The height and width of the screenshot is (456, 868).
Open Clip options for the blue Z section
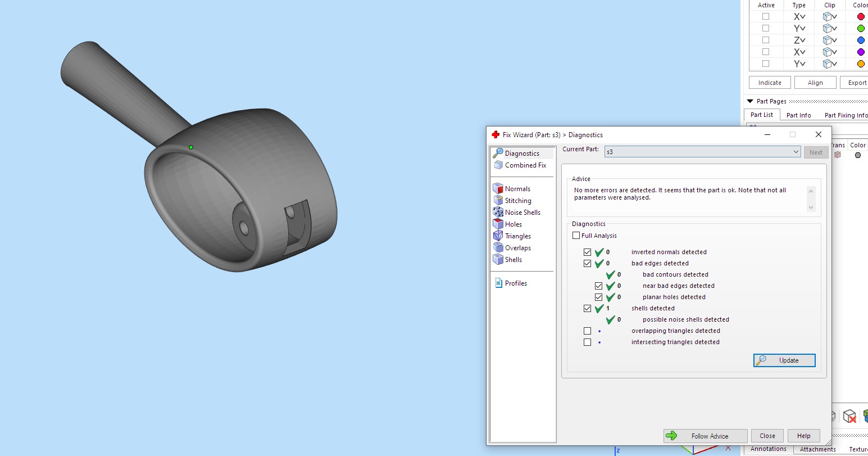tap(830, 40)
